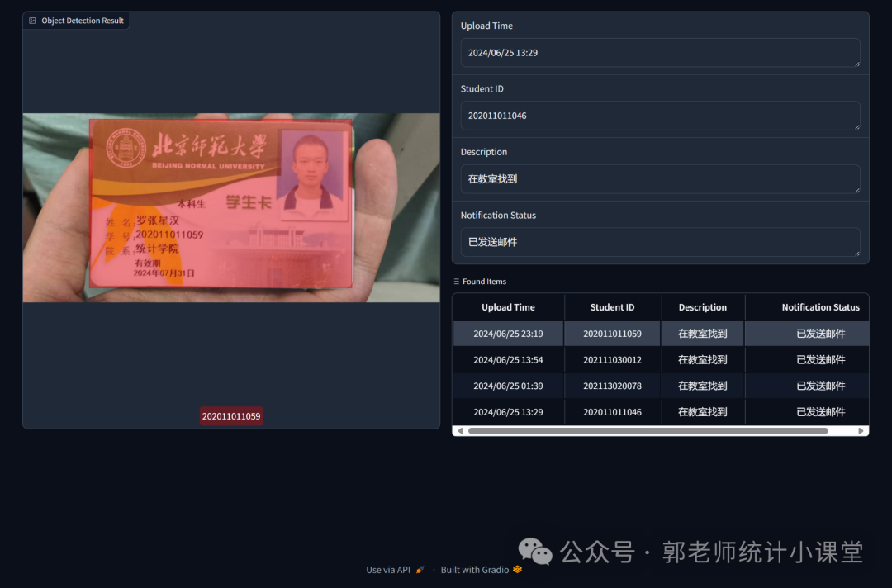Sort table by Upload Time header
This screenshot has height=588, width=892.
click(508, 307)
